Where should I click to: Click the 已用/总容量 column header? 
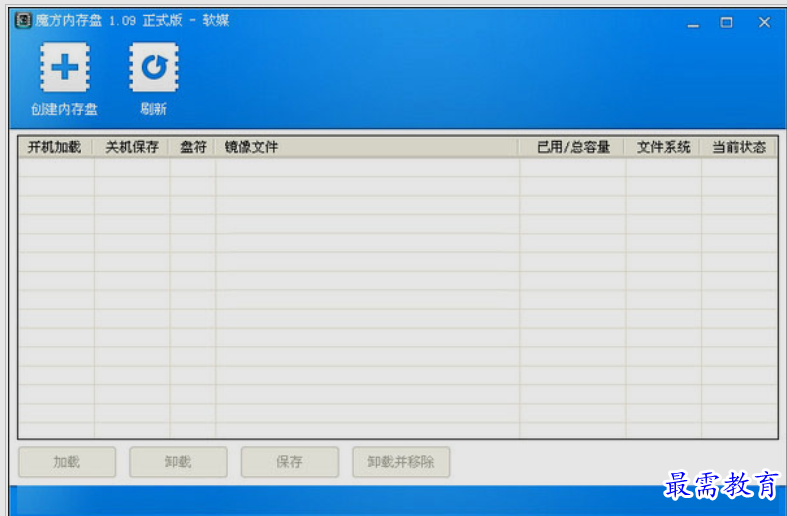point(573,147)
